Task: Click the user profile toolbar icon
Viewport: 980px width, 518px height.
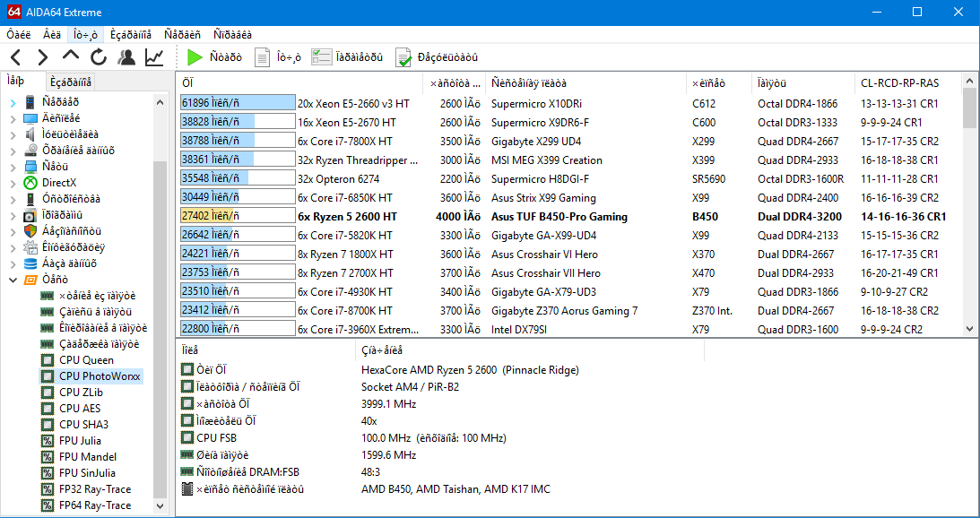Action: pos(126,57)
